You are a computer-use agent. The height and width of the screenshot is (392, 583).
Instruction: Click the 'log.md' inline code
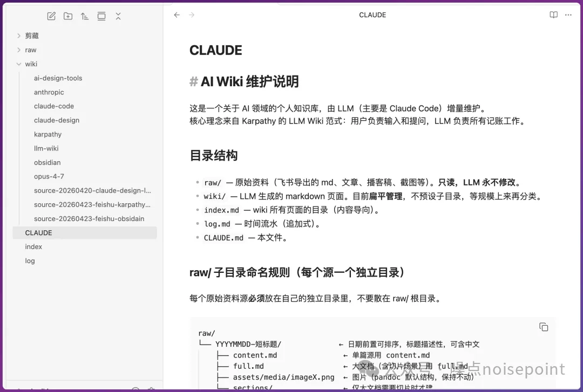(217, 224)
